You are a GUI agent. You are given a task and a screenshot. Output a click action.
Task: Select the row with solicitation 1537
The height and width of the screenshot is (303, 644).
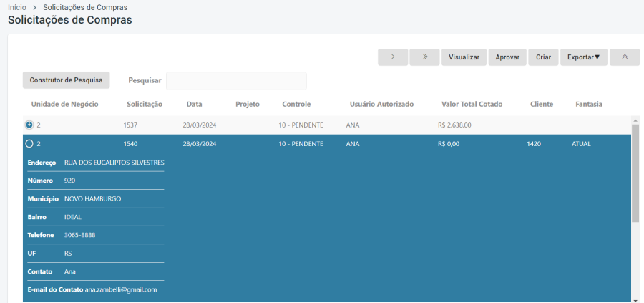(327, 125)
